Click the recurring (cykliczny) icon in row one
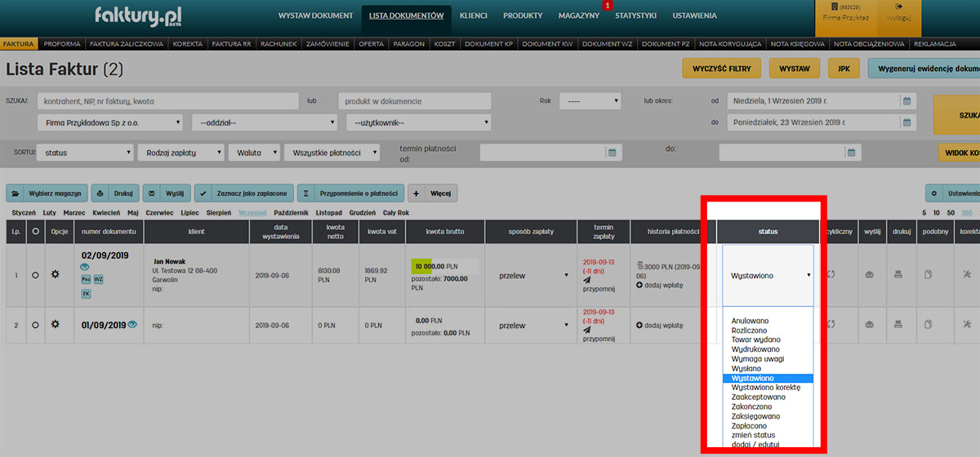Image resolution: width=980 pixels, height=457 pixels. point(832,274)
